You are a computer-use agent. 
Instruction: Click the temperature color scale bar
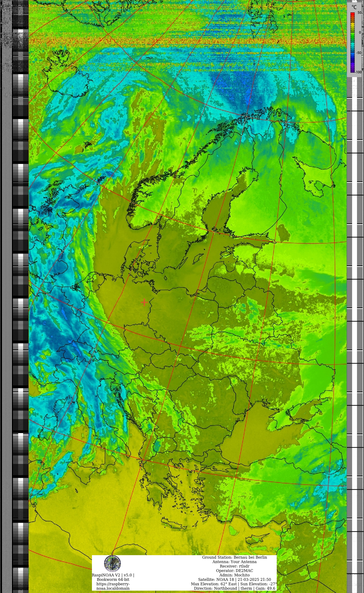tap(352, 43)
